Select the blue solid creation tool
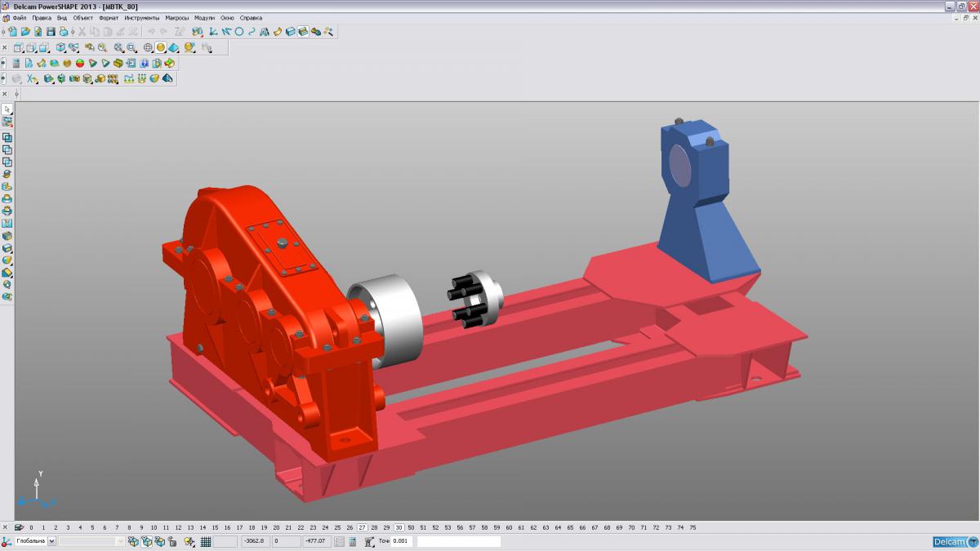The width and height of the screenshot is (980, 551). pyautogui.click(x=290, y=32)
